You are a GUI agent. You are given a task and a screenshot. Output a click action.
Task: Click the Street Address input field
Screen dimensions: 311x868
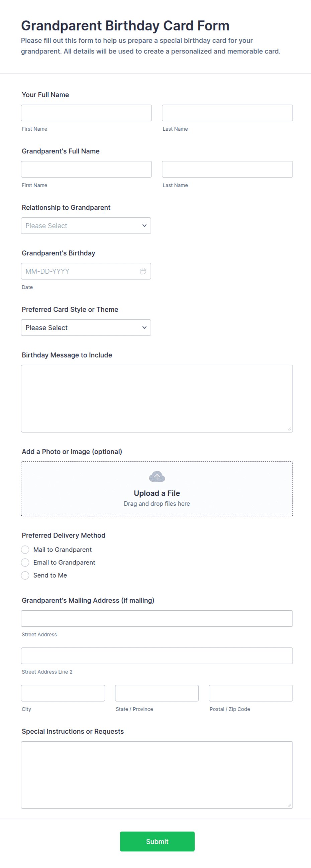pyautogui.click(x=157, y=619)
